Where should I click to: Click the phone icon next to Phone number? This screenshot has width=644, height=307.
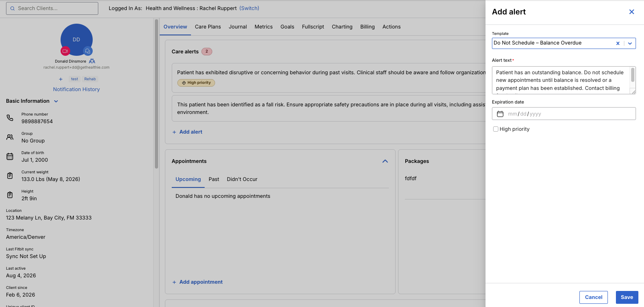pyautogui.click(x=10, y=118)
